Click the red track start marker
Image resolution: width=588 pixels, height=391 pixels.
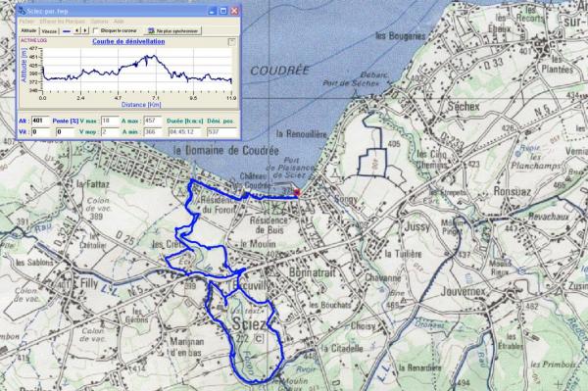tap(298, 193)
